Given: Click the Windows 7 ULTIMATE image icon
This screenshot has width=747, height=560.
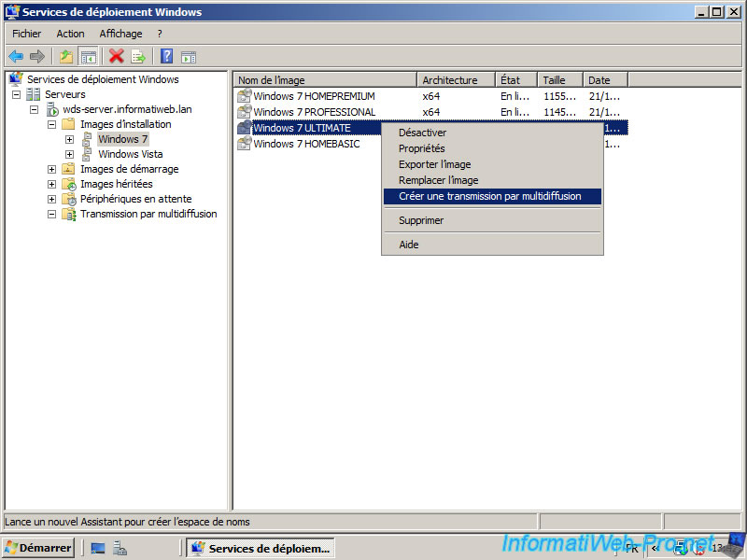Looking at the screenshot, I should [245, 128].
